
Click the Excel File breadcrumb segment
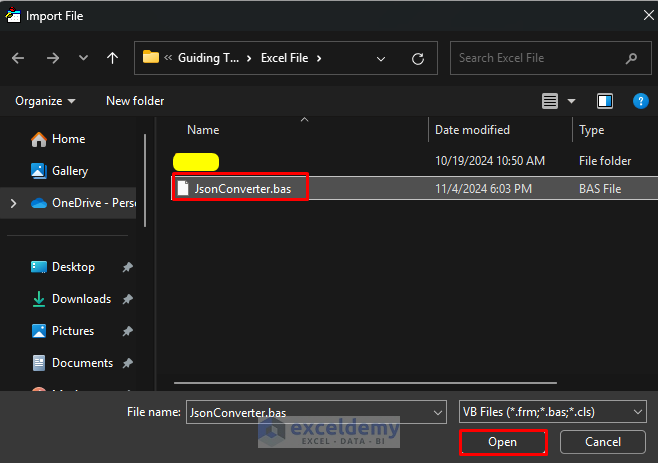click(x=285, y=58)
